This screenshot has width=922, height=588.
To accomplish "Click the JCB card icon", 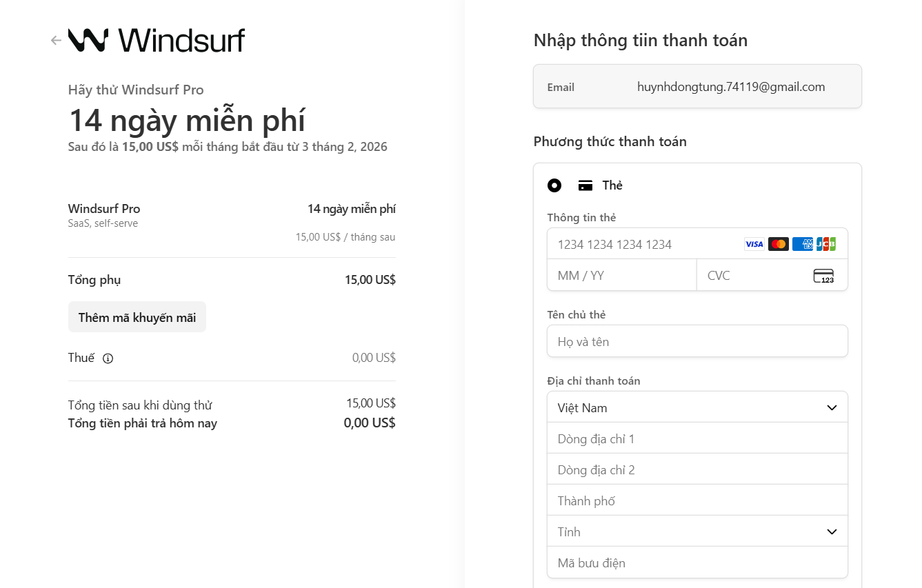I will [x=825, y=243].
